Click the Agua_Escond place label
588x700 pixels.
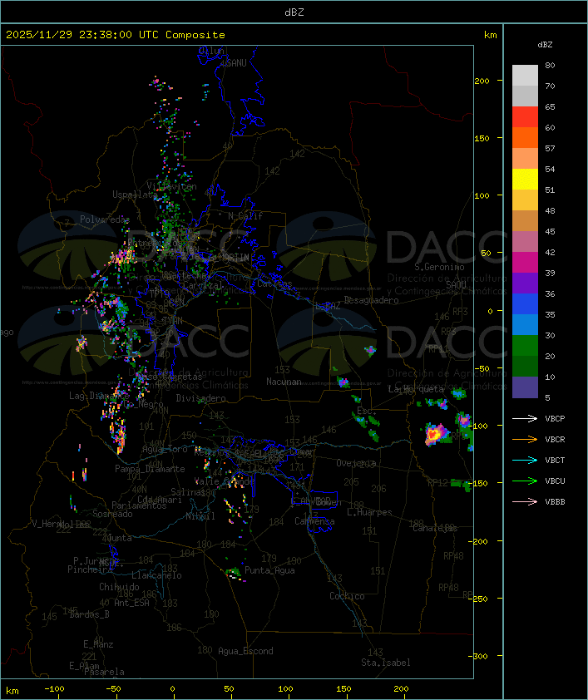[245, 651]
